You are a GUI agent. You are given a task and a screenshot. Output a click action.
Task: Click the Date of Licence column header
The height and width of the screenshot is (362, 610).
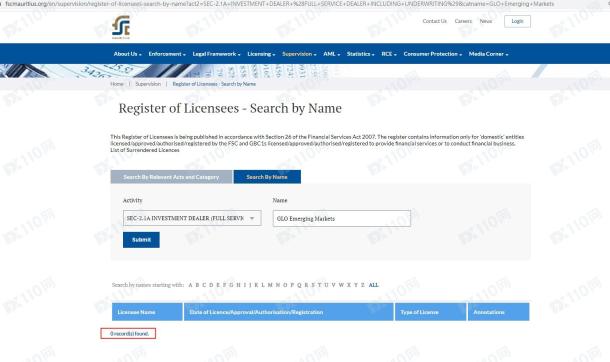[x=289, y=312]
